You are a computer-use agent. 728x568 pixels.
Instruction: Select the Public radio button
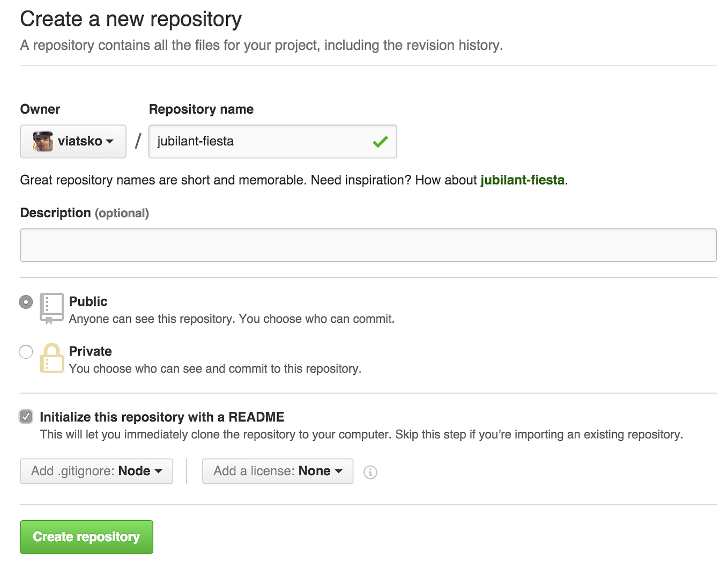click(26, 302)
